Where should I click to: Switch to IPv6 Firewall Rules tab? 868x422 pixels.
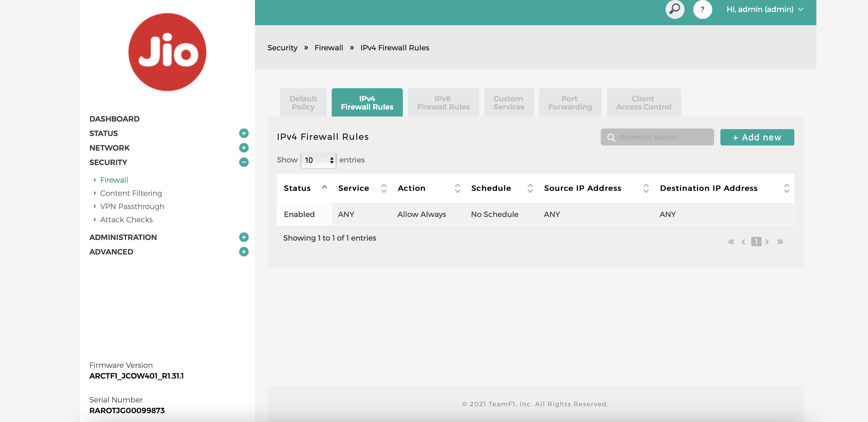tap(442, 102)
